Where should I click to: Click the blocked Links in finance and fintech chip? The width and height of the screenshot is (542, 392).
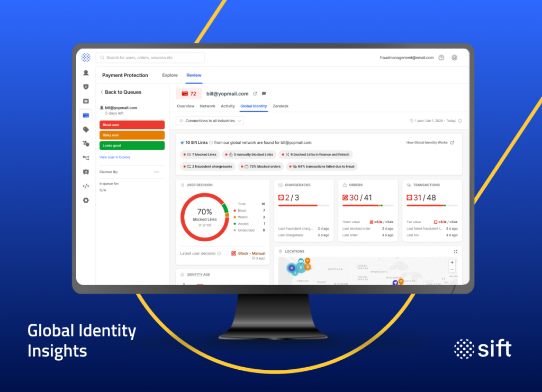(x=315, y=154)
